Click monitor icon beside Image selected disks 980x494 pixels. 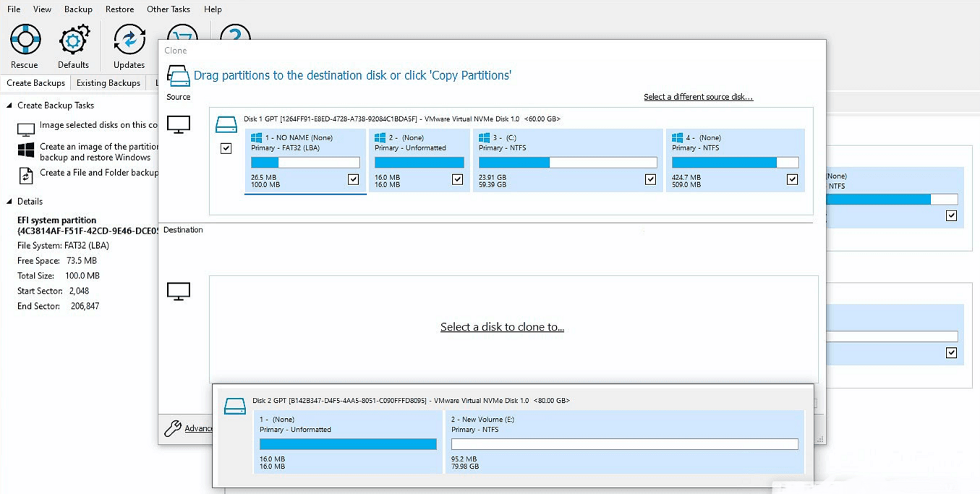pyautogui.click(x=26, y=129)
